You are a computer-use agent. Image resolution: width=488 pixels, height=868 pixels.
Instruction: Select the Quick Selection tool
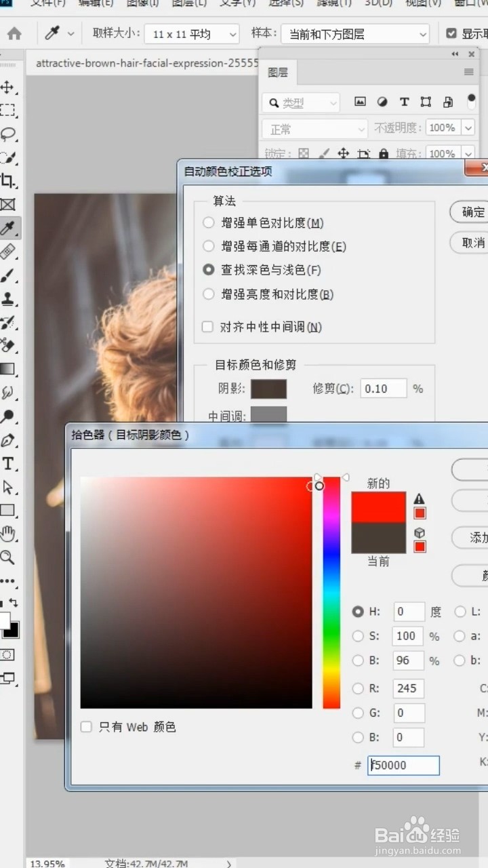click(x=8, y=157)
